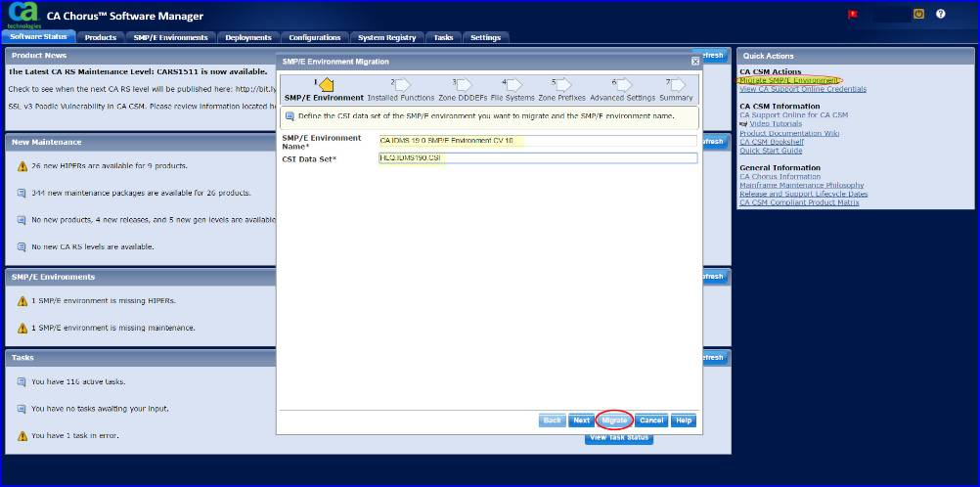Open CA CSM Compliant Product Matrix link
Viewport: 980px width, 487px height.
(799, 202)
